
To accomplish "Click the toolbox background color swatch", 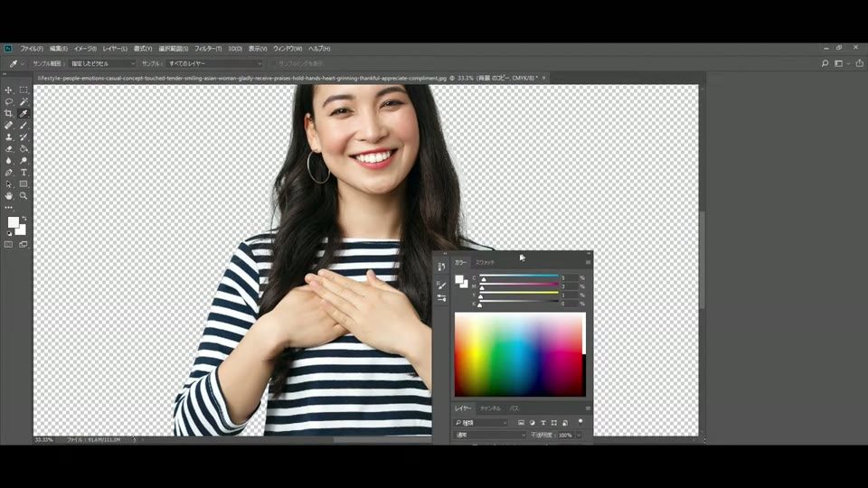I will pyautogui.click(x=22, y=231).
